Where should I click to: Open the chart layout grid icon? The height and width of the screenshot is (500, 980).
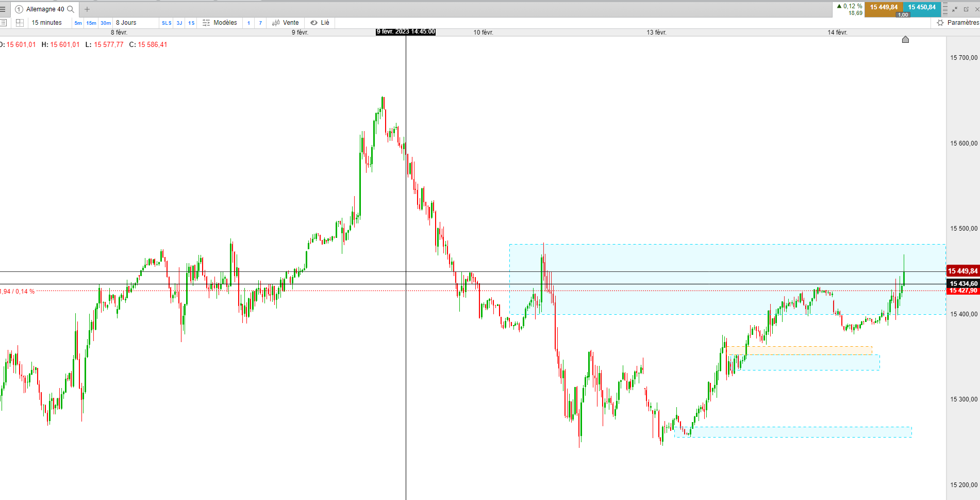[20, 23]
